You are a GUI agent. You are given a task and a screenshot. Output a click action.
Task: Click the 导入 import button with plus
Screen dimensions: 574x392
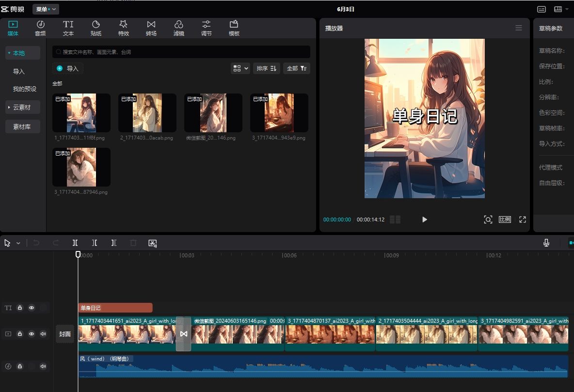click(68, 69)
